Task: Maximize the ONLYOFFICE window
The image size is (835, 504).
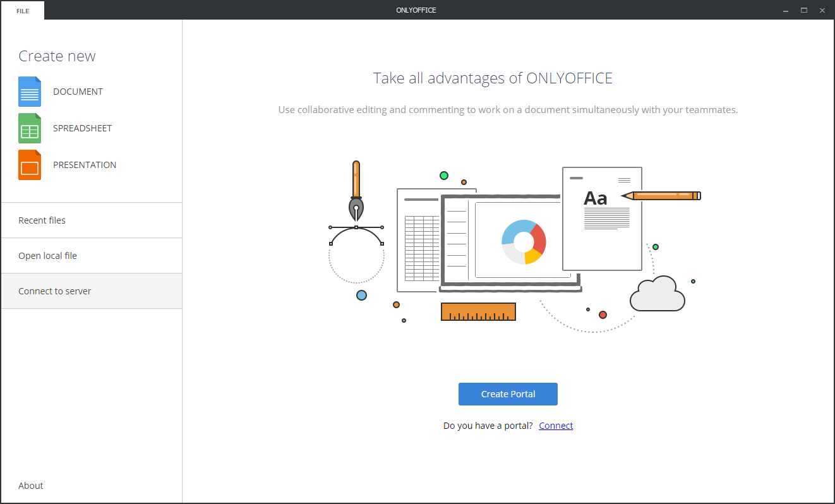Action: [x=804, y=10]
